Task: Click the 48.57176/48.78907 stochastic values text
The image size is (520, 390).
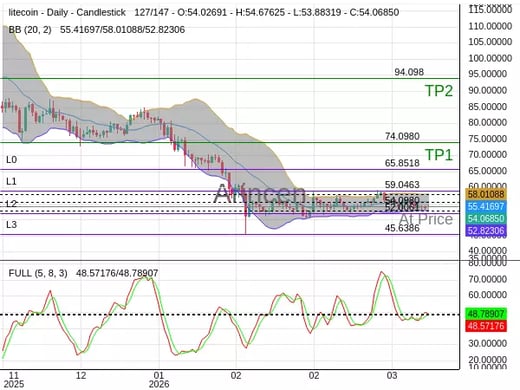Action: pyautogui.click(x=117, y=274)
